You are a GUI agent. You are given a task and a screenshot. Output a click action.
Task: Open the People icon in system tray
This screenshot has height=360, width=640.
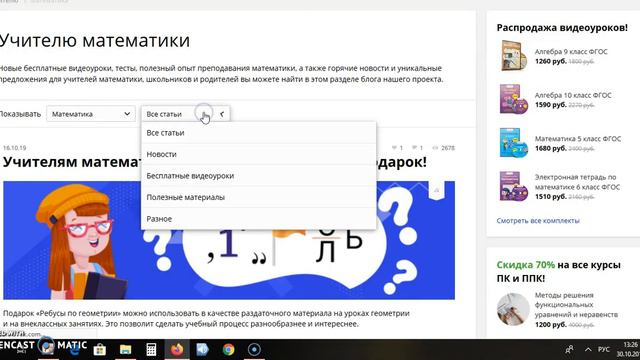[569, 349]
